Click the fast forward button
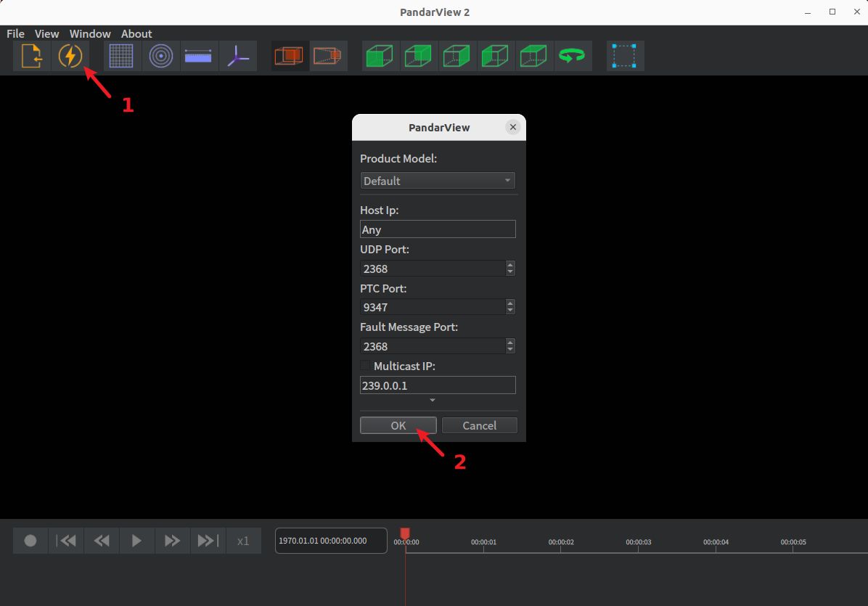 [x=172, y=541]
